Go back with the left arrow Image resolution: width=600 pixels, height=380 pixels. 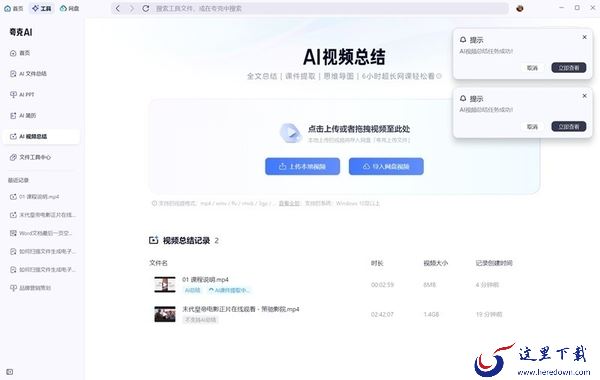118,8
